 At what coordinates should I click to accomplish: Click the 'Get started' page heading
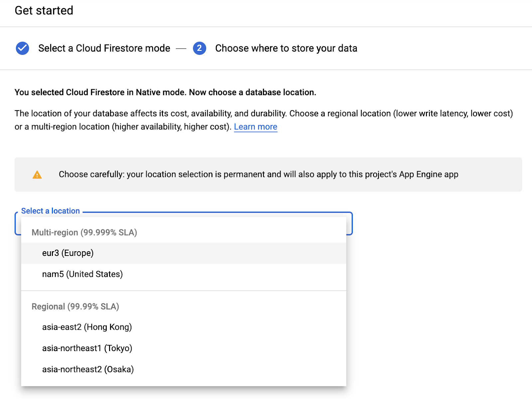[44, 11]
